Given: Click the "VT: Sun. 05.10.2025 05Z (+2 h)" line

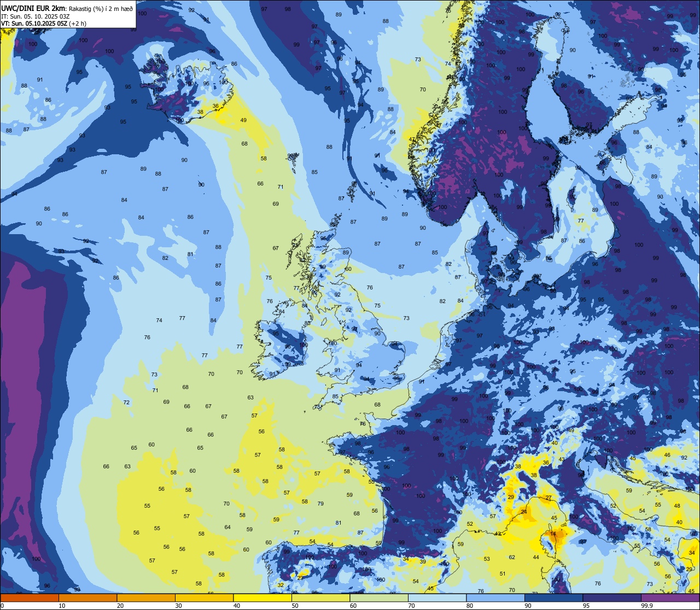Looking at the screenshot, I should (x=44, y=24).
